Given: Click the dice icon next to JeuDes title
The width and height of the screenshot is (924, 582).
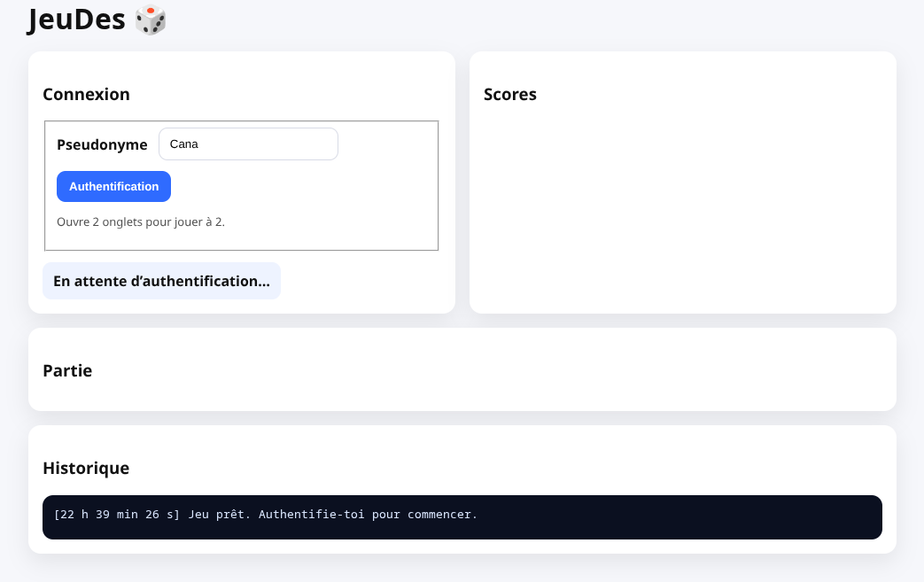Looking at the screenshot, I should point(150,19).
